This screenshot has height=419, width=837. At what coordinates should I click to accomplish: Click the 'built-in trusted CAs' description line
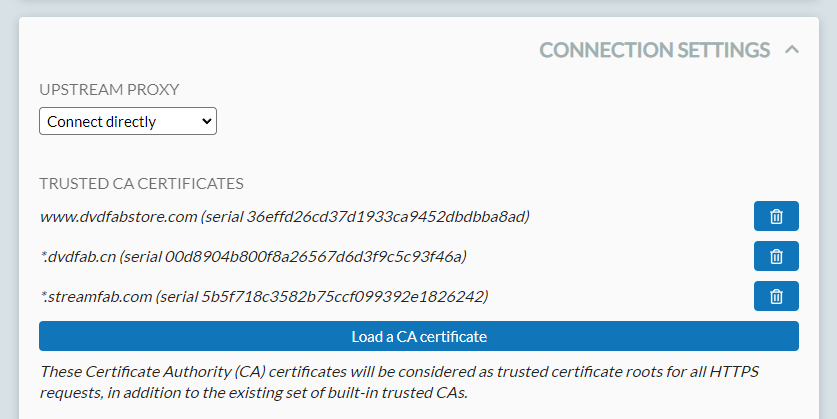pyautogui.click(x=254, y=393)
